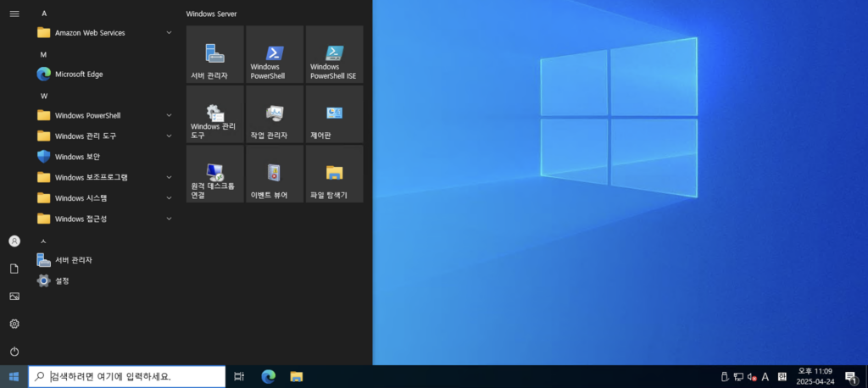This screenshot has width=868, height=388.
Task: Click the clock showing 오후 11:09
Action: pos(815,377)
